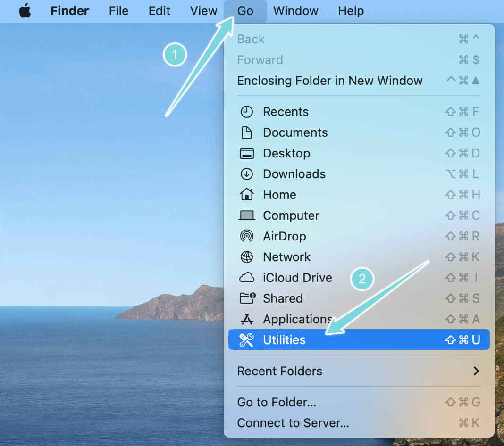Select AirDrop in the menu
Viewport: 504px width, 446px height.
coord(359,236)
